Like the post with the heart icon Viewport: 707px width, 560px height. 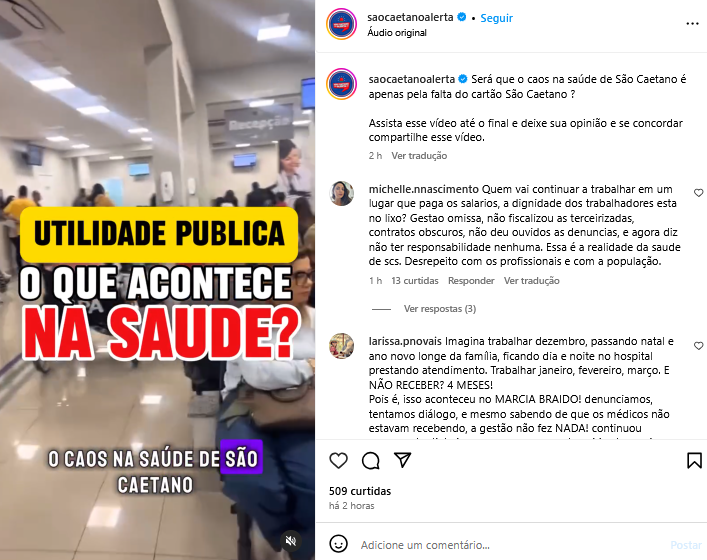338,460
